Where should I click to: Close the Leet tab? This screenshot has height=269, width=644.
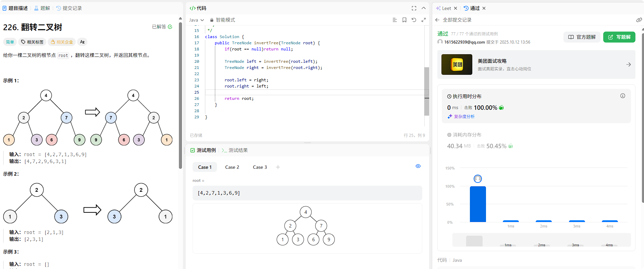tap(455, 8)
